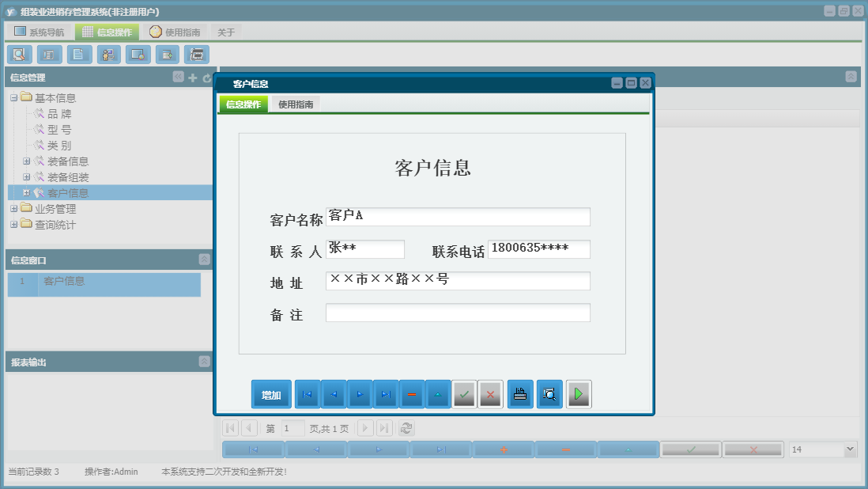Select 品 牌 in the tree
Screen dimensions: 868x489
(59, 114)
